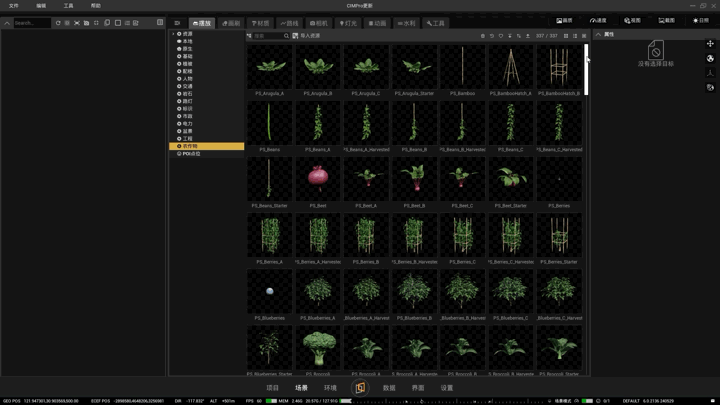Switch to the 工具 tab in toolbar
The height and width of the screenshot is (405, 720).
[435, 23]
